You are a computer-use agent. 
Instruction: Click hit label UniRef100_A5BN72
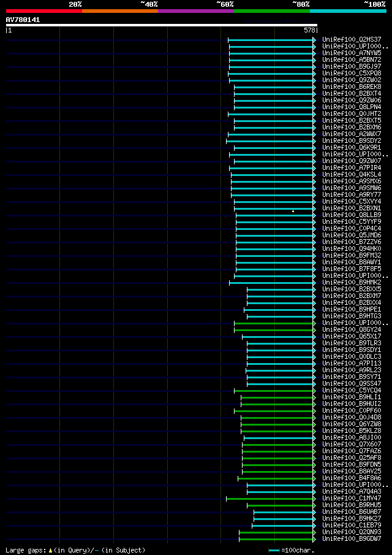[352, 60]
